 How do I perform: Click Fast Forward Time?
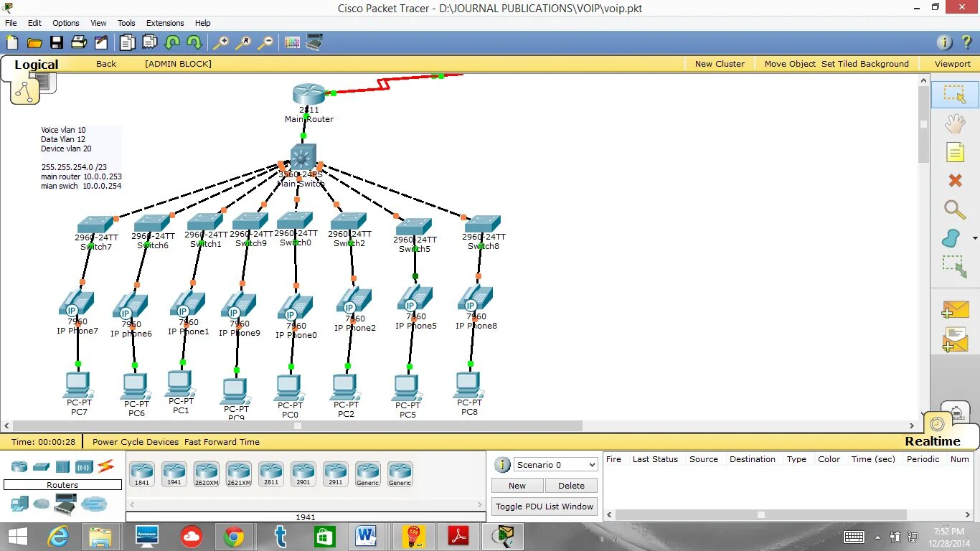222,442
